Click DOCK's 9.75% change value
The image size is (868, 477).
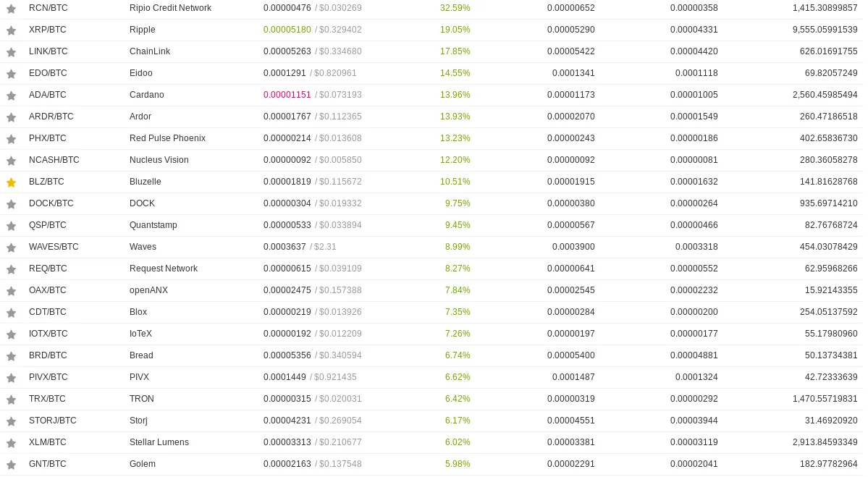click(458, 203)
